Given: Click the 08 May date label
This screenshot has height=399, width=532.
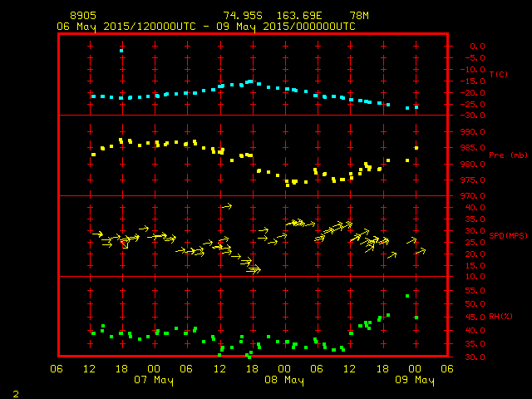Looking at the screenshot, I should pos(284,380).
